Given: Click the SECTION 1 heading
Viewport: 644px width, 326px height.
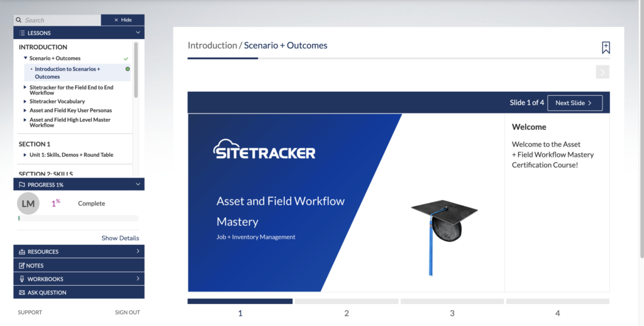Looking at the screenshot, I should coord(35,144).
